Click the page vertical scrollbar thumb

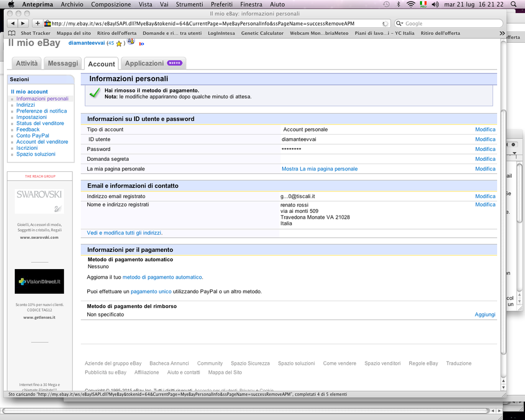pyautogui.click(x=503, y=231)
